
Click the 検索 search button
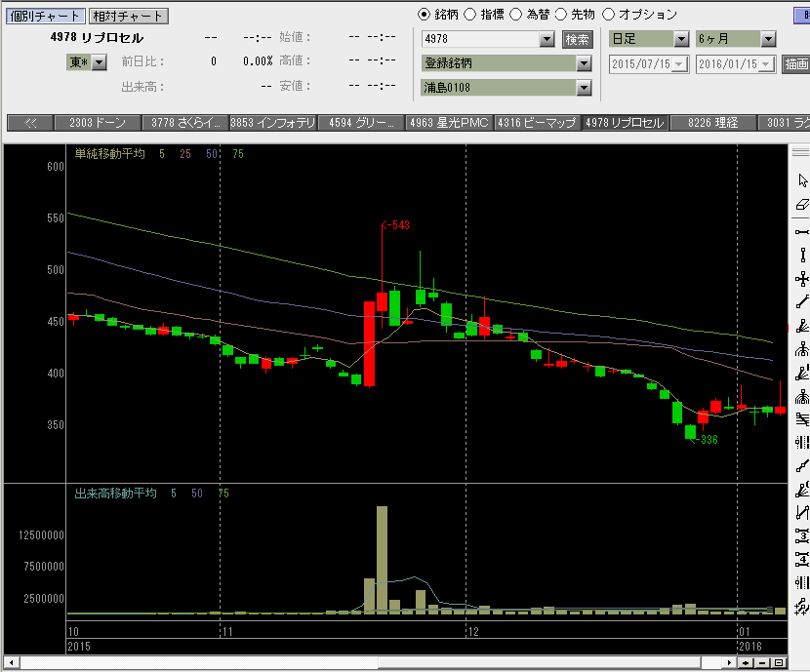click(x=577, y=40)
